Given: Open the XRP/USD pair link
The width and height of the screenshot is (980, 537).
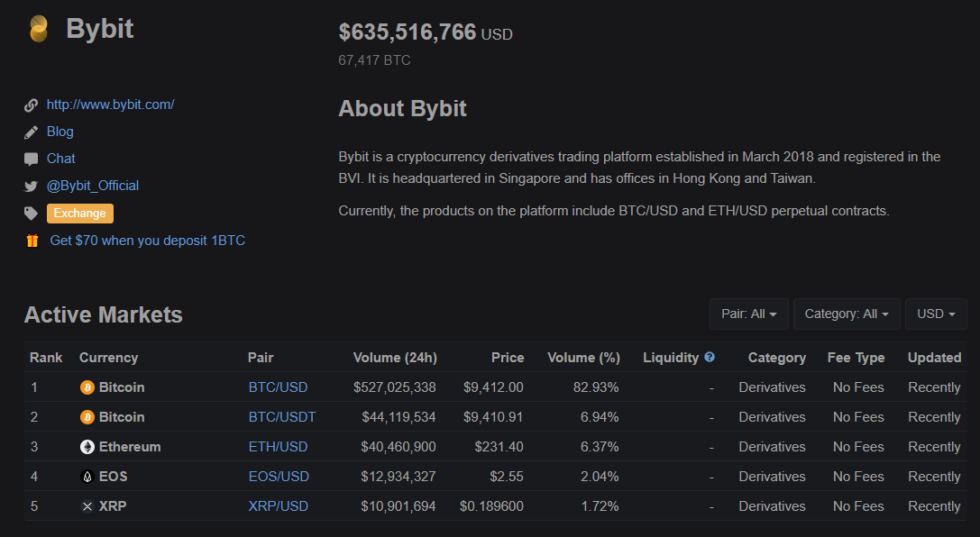Looking at the screenshot, I should 278,506.
